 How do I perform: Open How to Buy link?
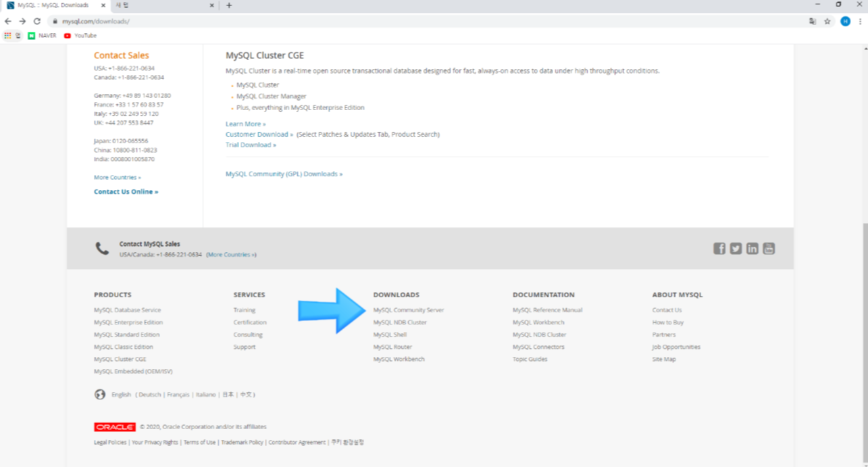click(668, 322)
